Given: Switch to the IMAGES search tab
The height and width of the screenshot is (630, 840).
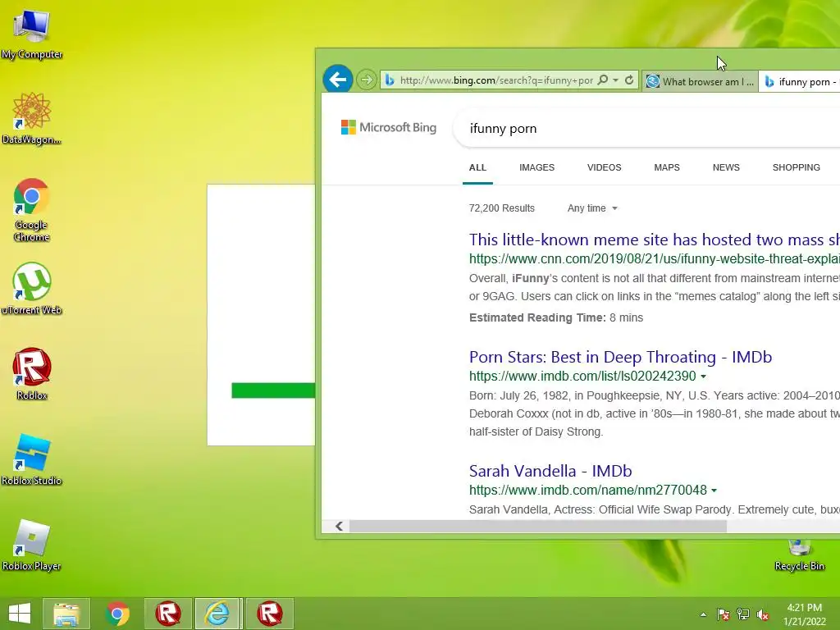Looking at the screenshot, I should [536, 167].
